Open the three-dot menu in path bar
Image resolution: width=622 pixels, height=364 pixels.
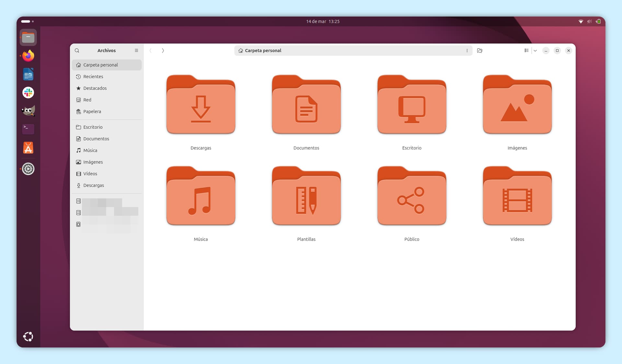tap(467, 50)
